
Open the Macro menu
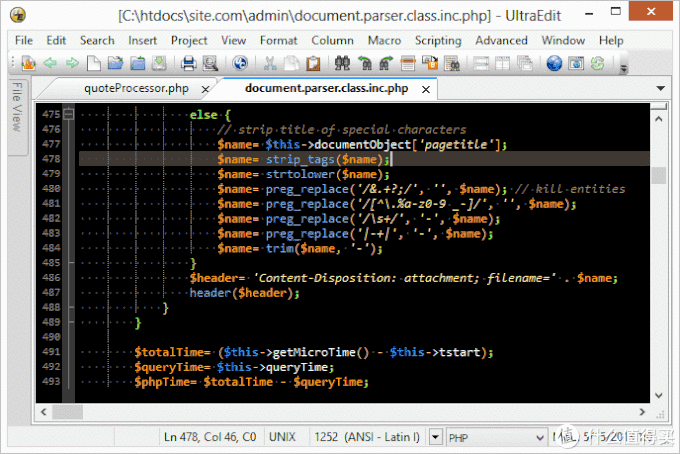pos(384,40)
